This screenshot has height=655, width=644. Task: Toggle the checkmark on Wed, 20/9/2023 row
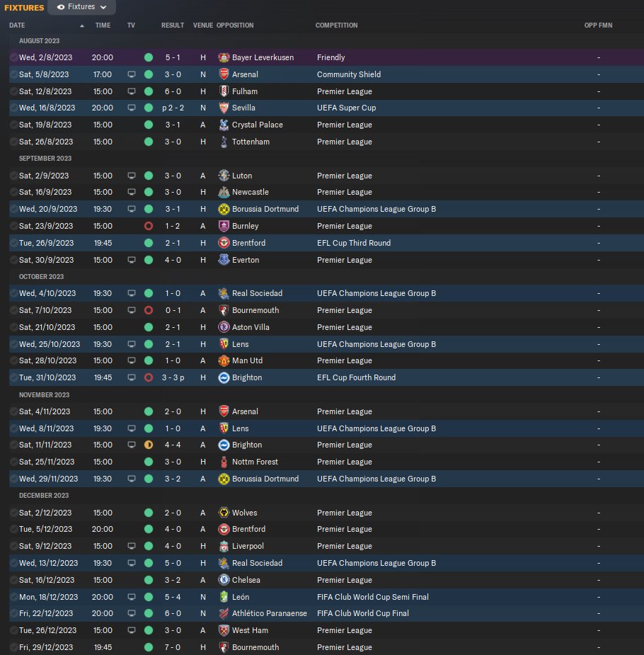pos(13,209)
